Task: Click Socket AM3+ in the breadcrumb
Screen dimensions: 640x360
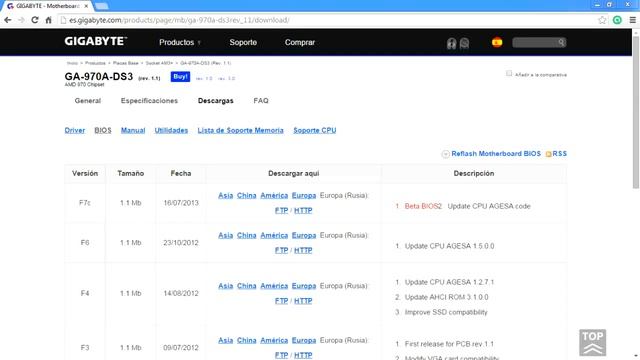Action: click(x=159, y=63)
